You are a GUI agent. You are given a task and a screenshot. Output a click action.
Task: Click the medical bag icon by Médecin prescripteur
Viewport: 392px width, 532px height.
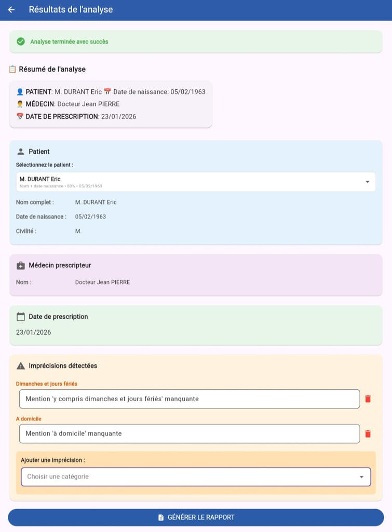click(21, 266)
